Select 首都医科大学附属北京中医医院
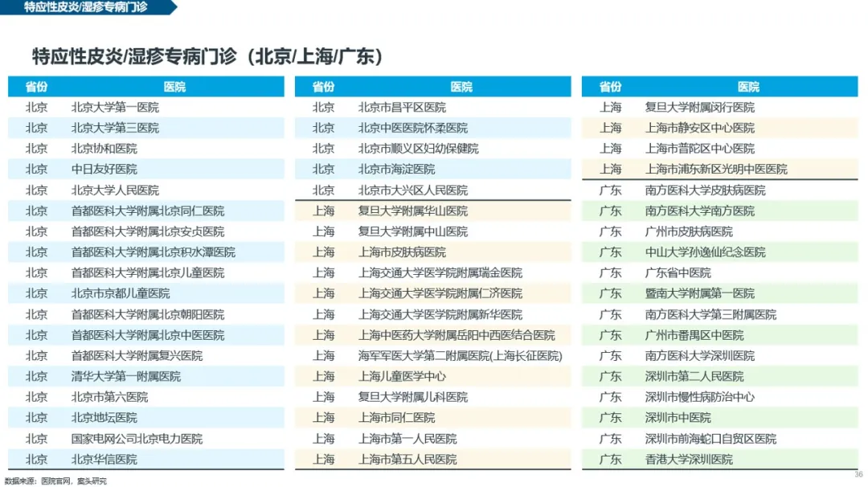 pyautogui.click(x=148, y=335)
